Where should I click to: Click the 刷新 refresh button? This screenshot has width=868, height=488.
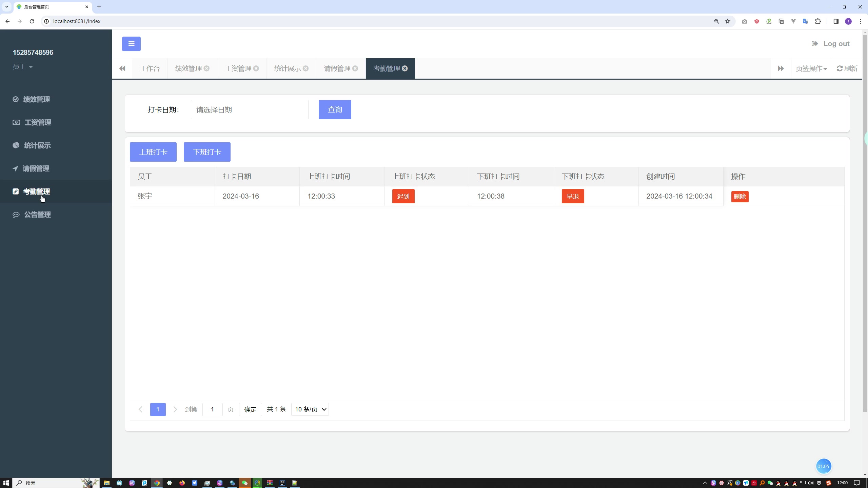point(847,68)
